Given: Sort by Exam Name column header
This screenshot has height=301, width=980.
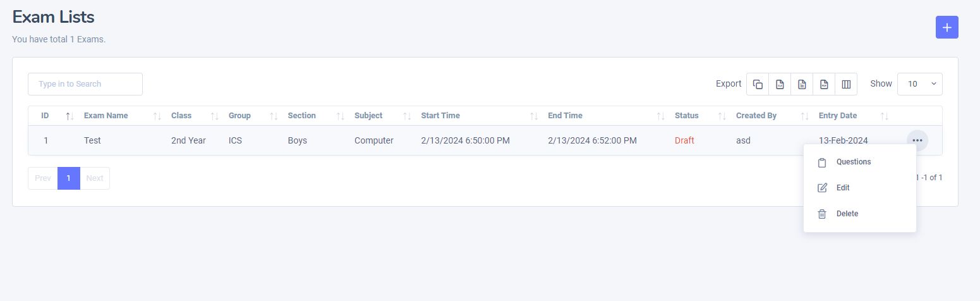Looking at the screenshot, I should tap(106, 116).
